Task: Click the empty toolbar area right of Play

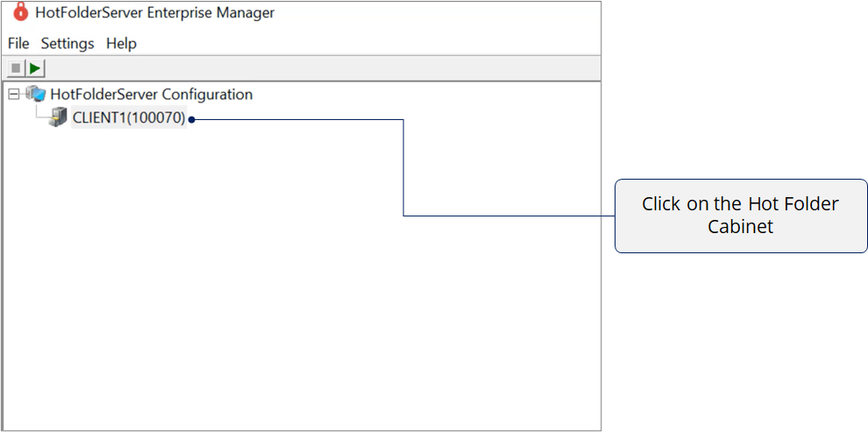Action: tap(307, 68)
